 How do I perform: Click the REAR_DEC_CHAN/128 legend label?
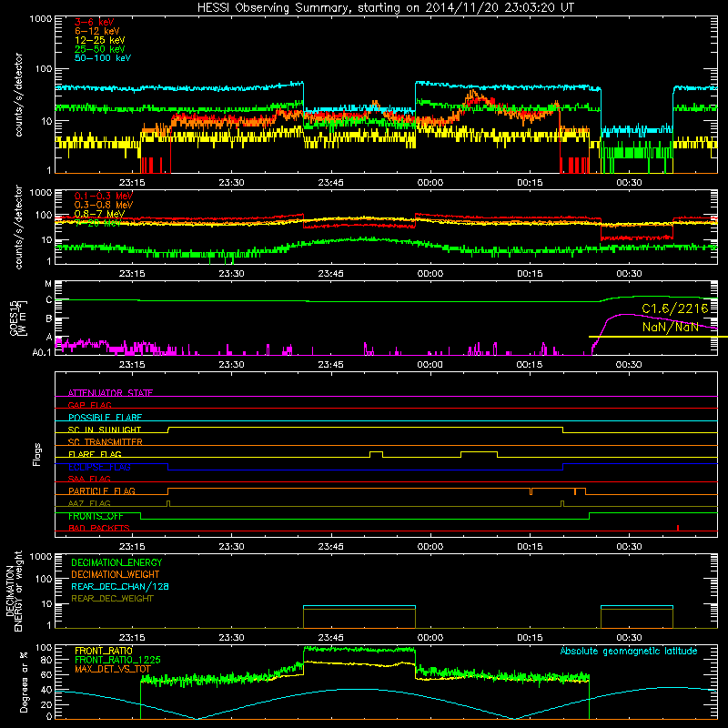tap(120, 587)
